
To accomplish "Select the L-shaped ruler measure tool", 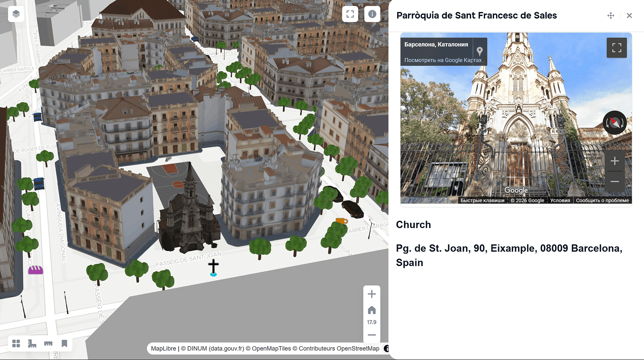I will pos(32,343).
